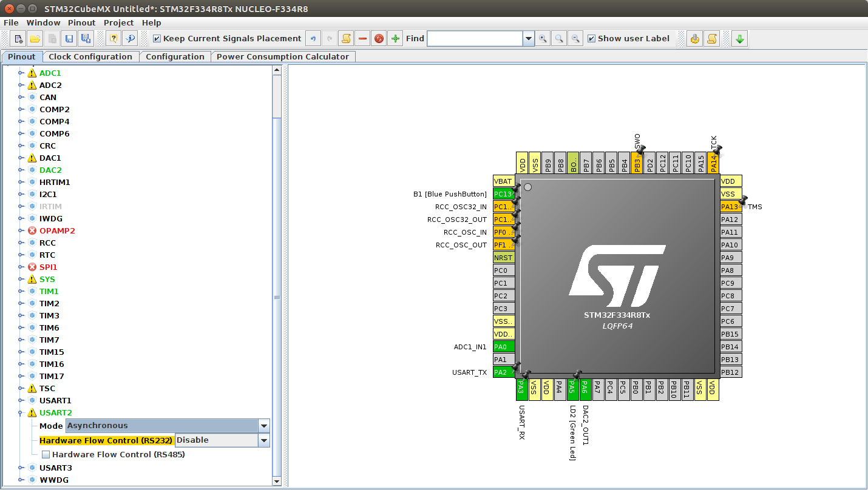Image resolution: width=868 pixels, height=490 pixels.
Task: Open the Pinout menu
Action: click(x=81, y=23)
